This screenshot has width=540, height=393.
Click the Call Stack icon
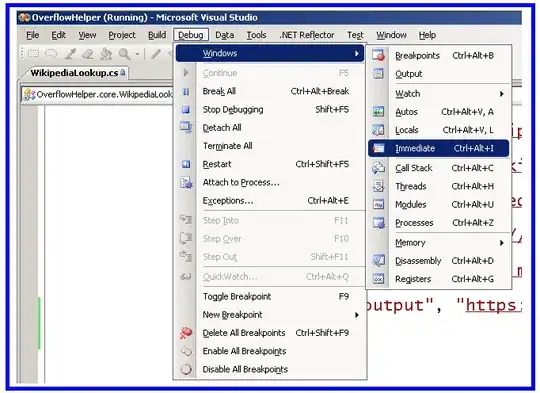click(378, 168)
